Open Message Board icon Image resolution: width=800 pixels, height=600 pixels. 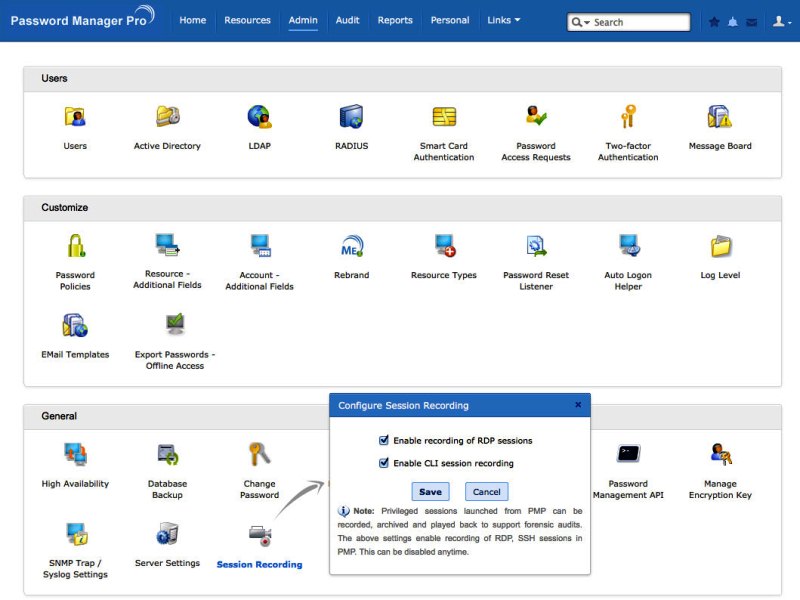click(719, 116)
